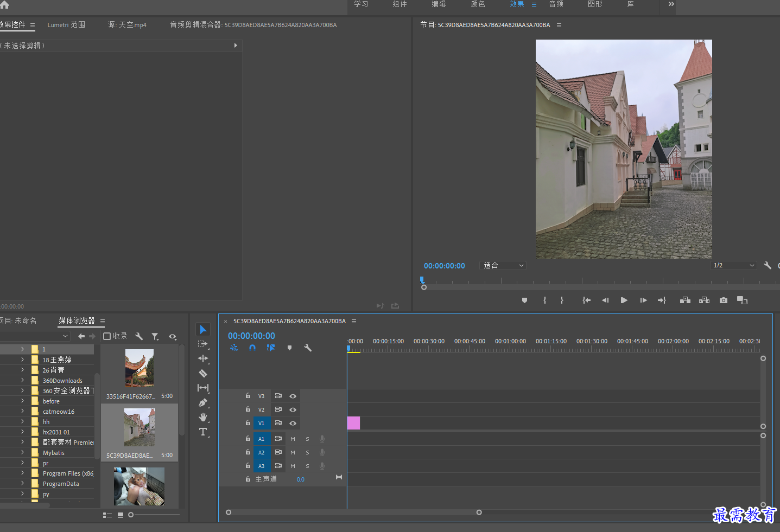Select the Pen tool

coord(203,402)
